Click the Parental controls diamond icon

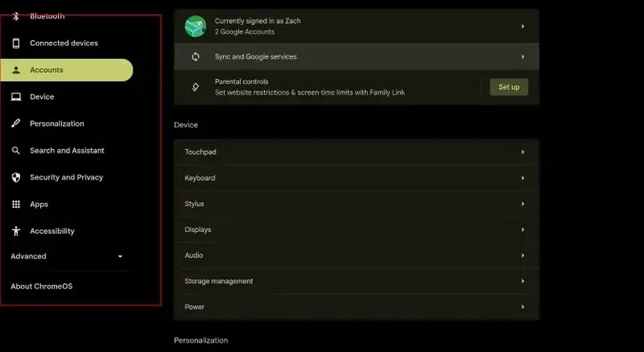tap(195, 86)
